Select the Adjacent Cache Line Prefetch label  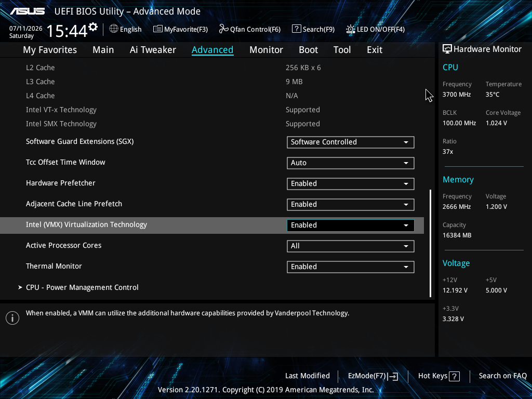(x=74, y=204)
